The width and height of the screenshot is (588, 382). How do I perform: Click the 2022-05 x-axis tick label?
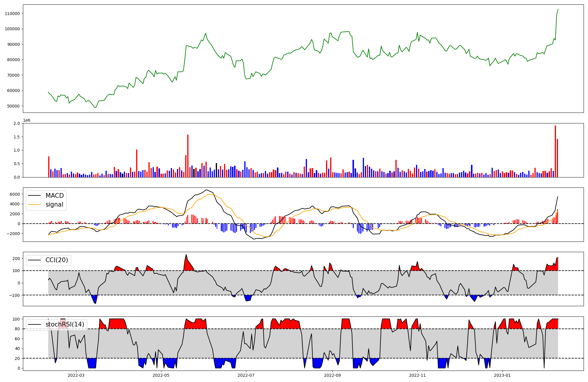(161, 375)
